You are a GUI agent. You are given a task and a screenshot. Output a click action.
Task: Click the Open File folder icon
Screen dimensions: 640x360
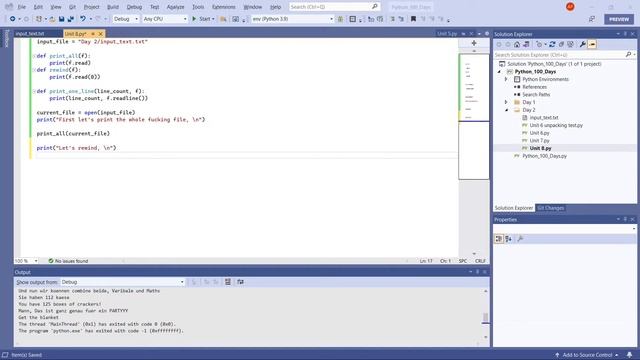pyautogui.click(x=52, y=19)
